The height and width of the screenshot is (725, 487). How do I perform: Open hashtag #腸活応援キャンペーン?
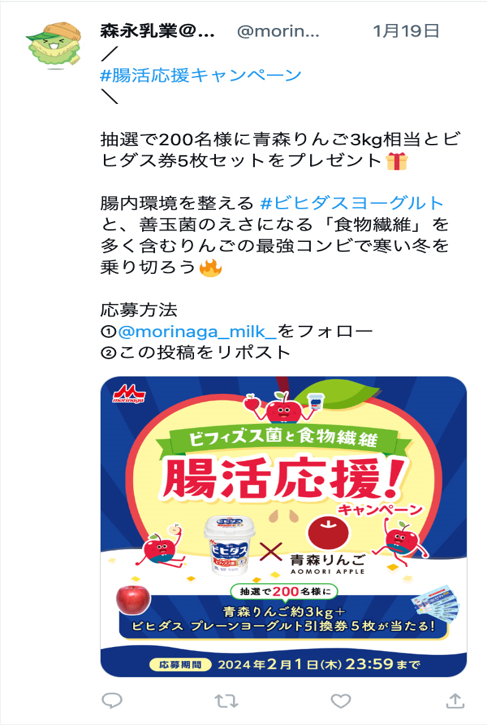coord(201,75)
